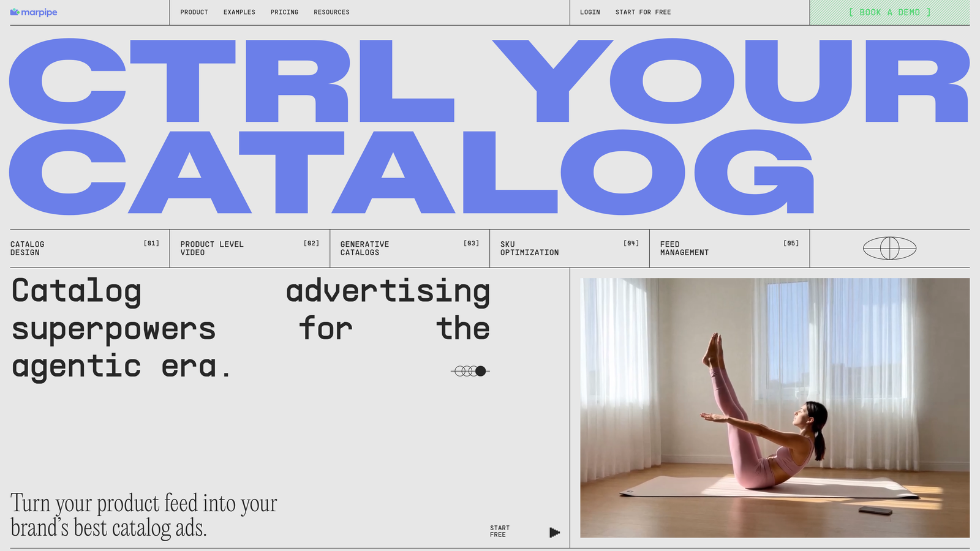
Task: Click the Marpipe logo
Action: click(x=34, y=12)
